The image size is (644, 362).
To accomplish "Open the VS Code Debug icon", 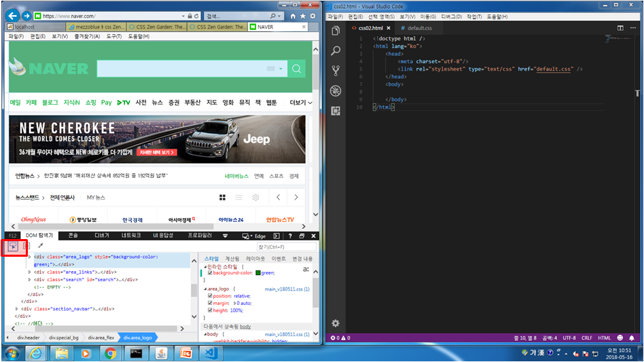I will click(336, 91).
